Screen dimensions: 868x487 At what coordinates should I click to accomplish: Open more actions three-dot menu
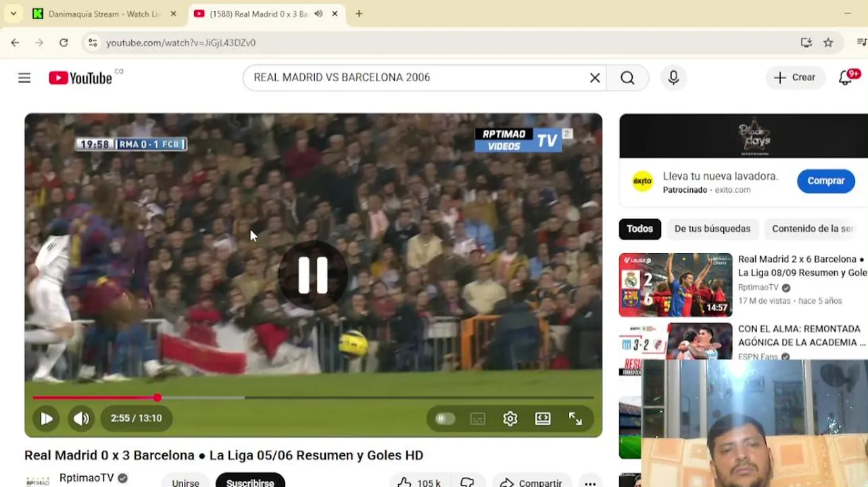590,483
